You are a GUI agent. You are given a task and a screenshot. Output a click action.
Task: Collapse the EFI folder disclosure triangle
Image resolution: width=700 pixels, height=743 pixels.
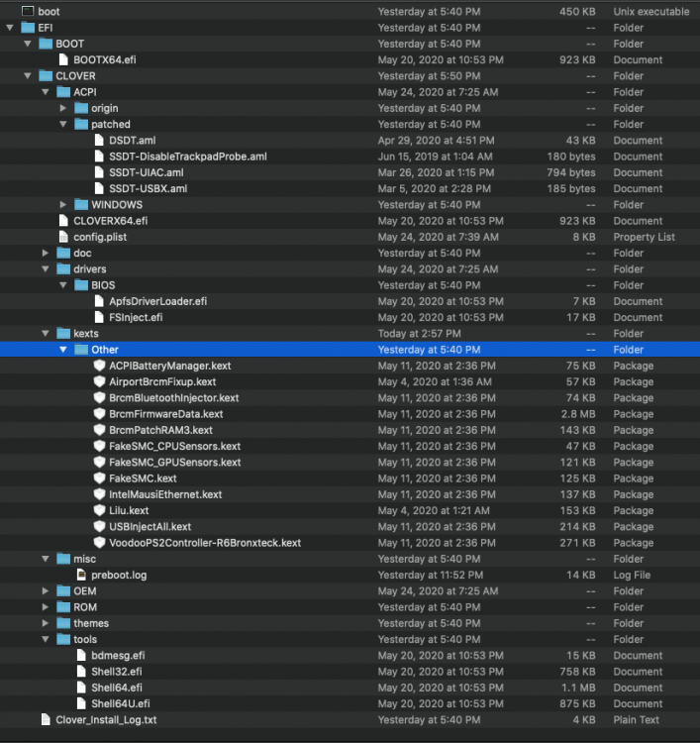[10, 28]
